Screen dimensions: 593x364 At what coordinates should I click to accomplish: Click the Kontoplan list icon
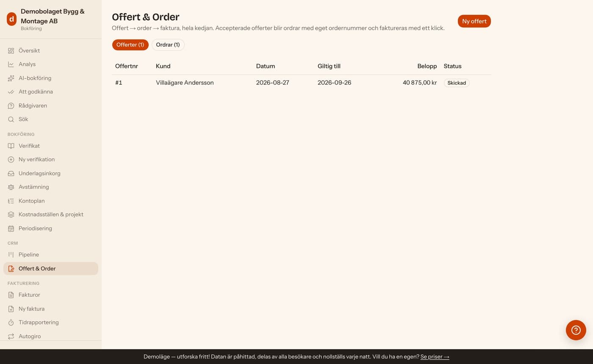(x=11, y=201)
